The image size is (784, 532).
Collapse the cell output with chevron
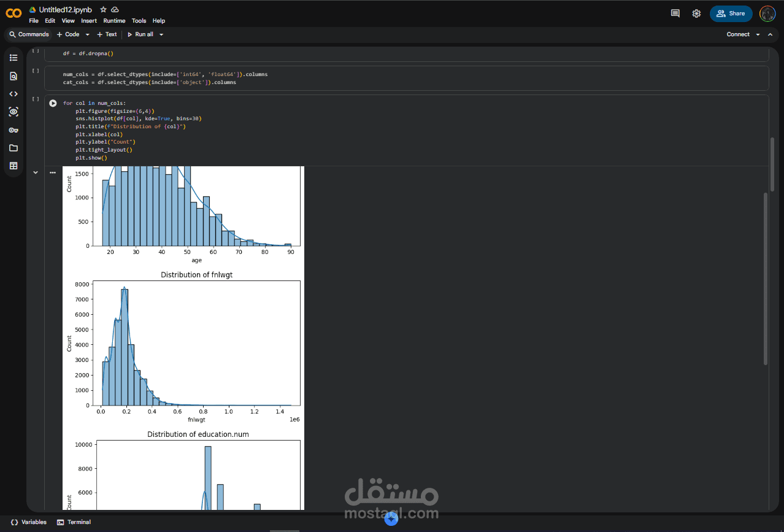pyautogui.click(x=36, y=172)
